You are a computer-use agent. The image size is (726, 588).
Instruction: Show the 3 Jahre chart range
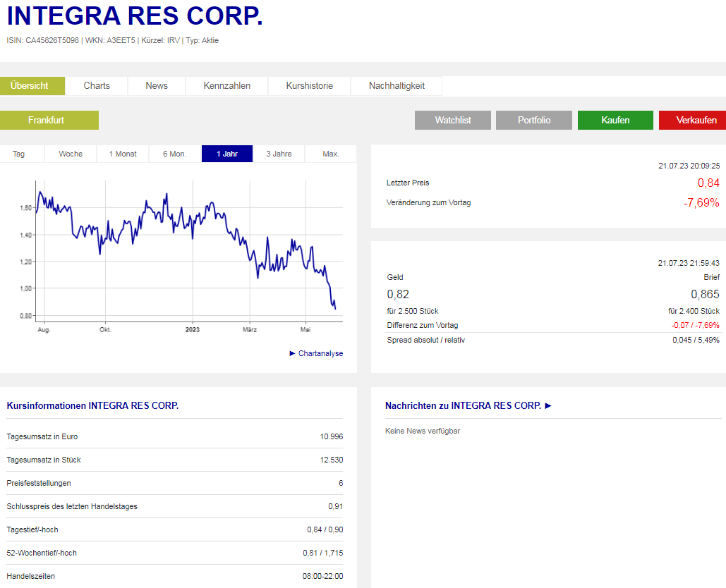coord(279,154)
